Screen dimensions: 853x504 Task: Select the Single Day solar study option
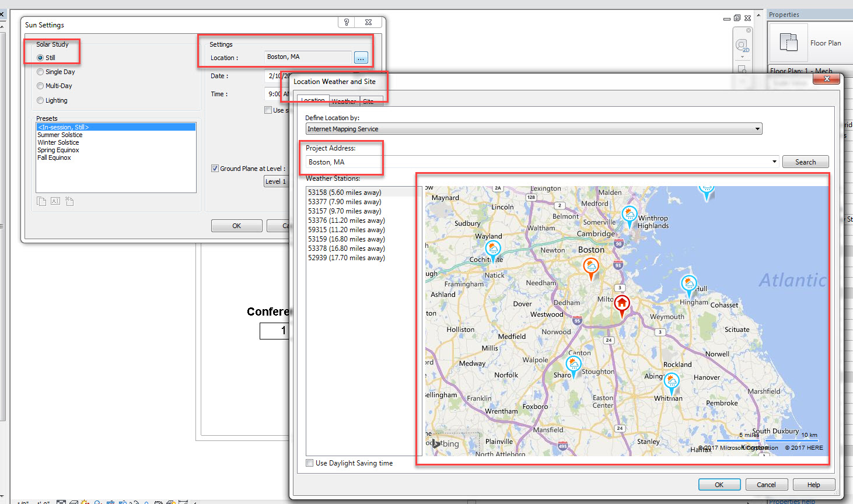click(40, 72)
